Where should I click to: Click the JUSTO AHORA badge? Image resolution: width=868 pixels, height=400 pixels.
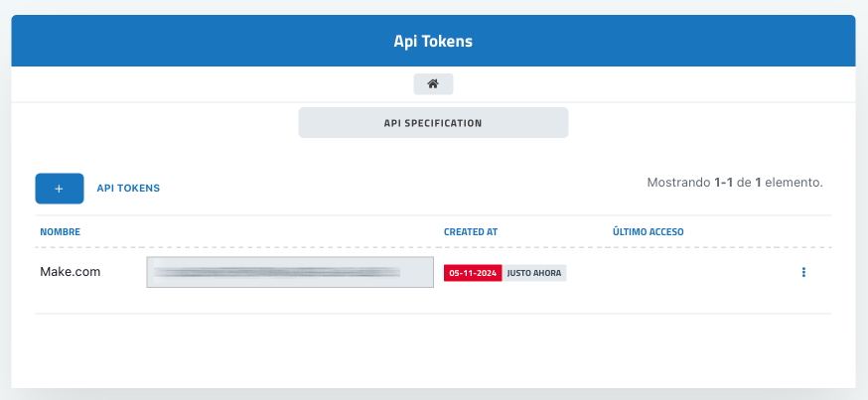point(535,272)
